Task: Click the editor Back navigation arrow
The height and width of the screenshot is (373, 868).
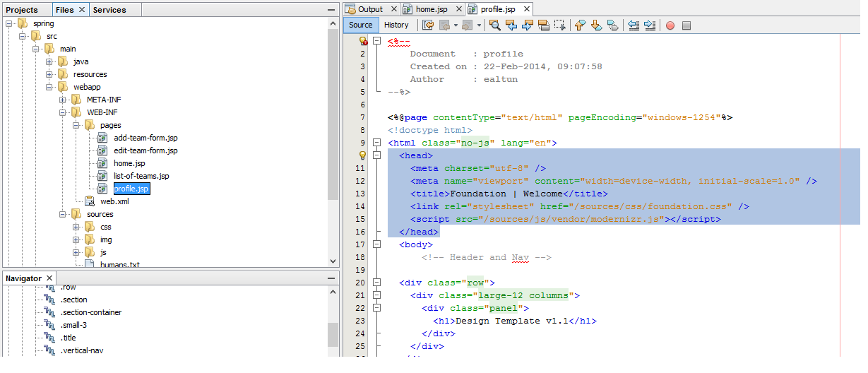Action: pyautogui.click(x=444, y=25)
